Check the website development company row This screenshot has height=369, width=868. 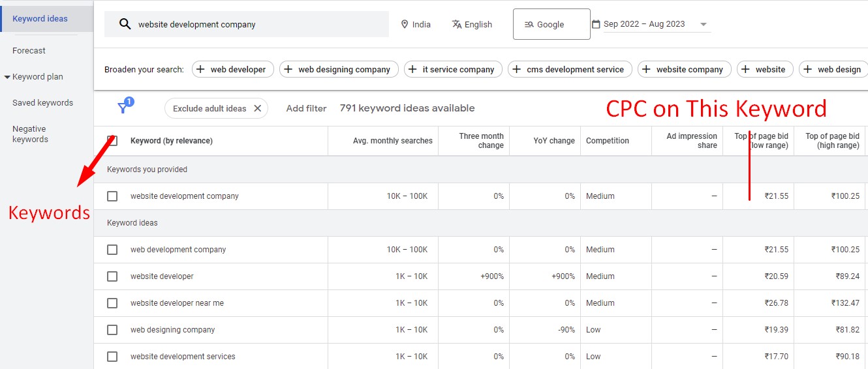(x=112, y=196)
